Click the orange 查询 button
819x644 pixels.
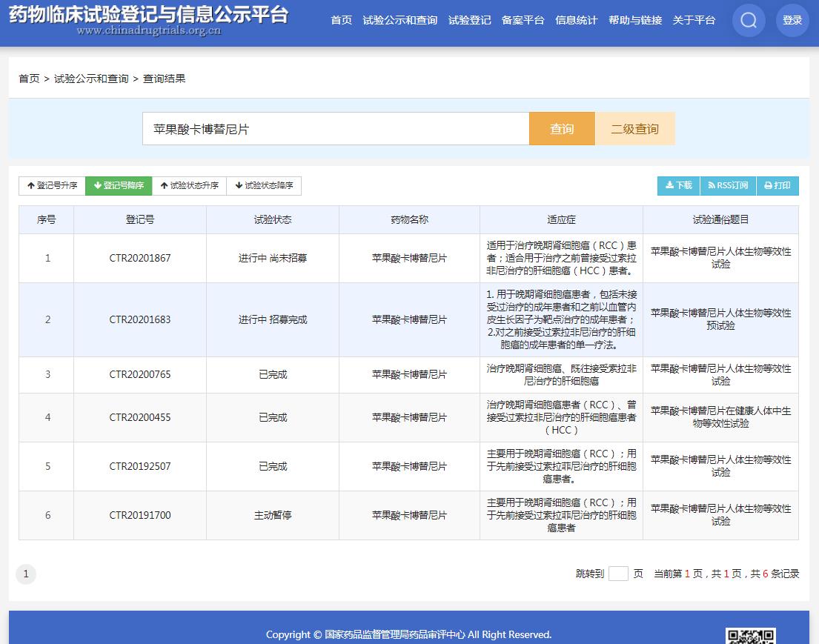click(x=562, y=128)
